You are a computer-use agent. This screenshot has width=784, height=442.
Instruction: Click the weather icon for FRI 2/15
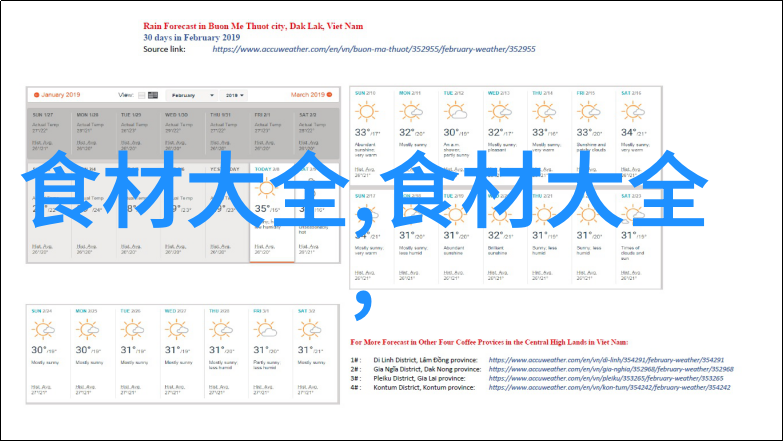[589, 112]
